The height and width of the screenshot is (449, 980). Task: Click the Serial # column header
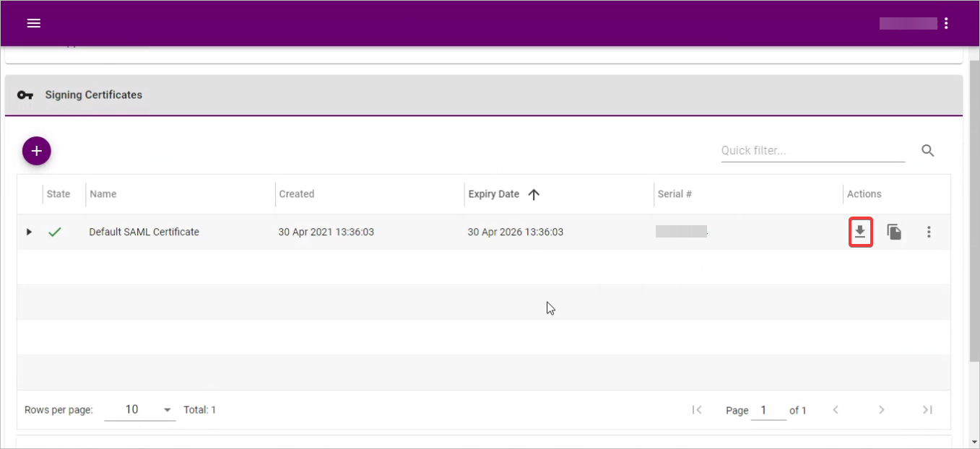click(x=675, y=194)
